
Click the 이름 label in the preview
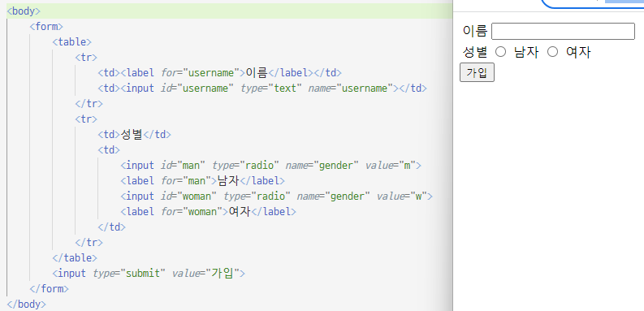(475, 31)
